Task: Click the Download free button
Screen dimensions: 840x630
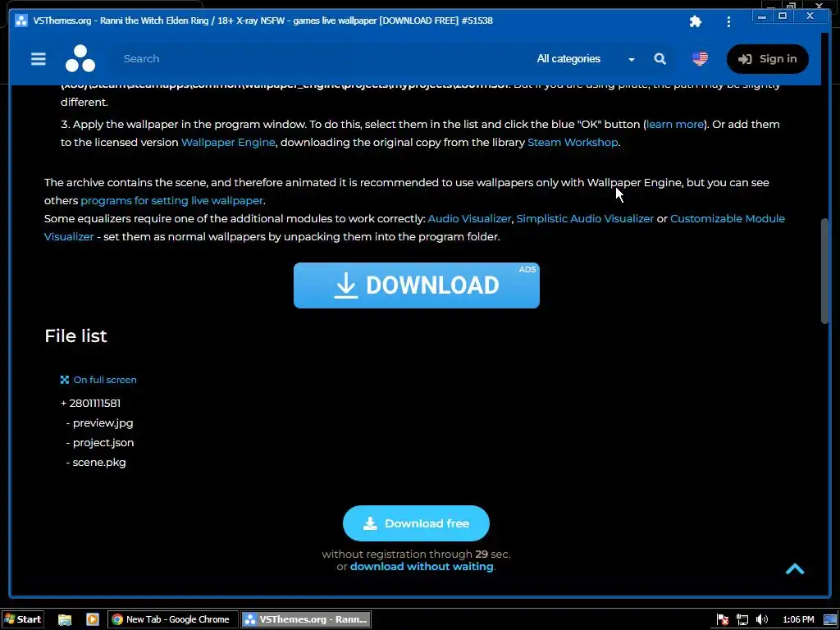Action: [x=416, y=523]
